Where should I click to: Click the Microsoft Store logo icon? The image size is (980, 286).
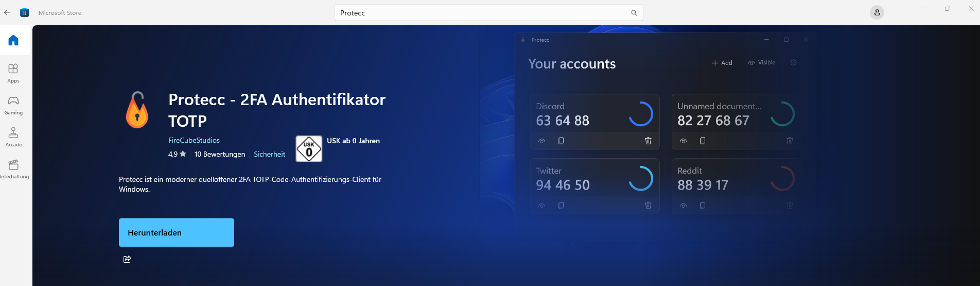click(24, 12)
